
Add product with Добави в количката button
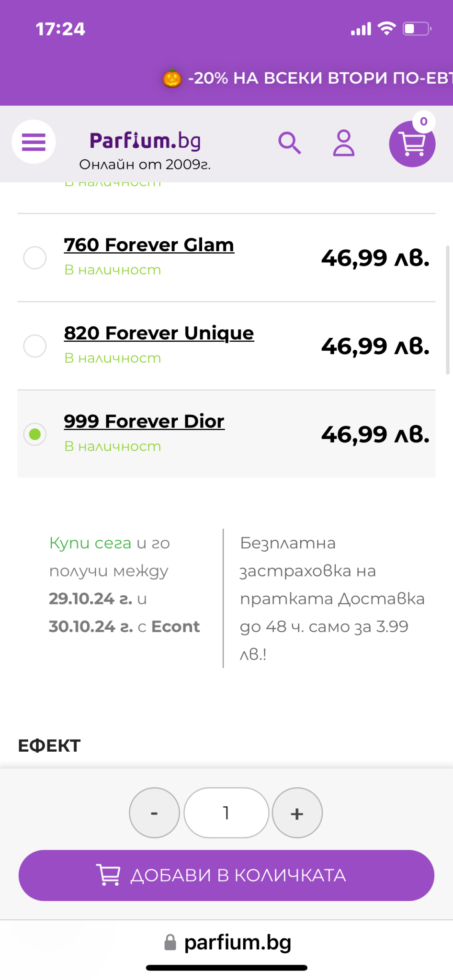point(226,875)
